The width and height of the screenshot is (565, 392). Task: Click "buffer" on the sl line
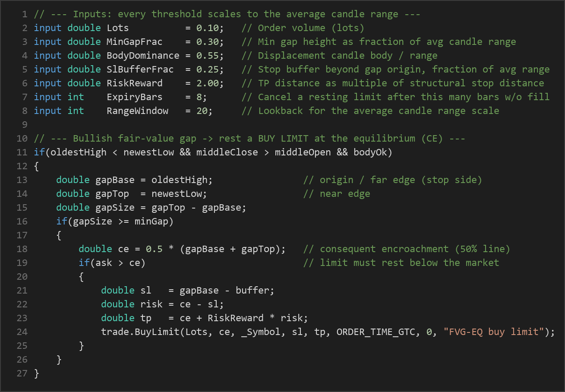pos(253,291)
